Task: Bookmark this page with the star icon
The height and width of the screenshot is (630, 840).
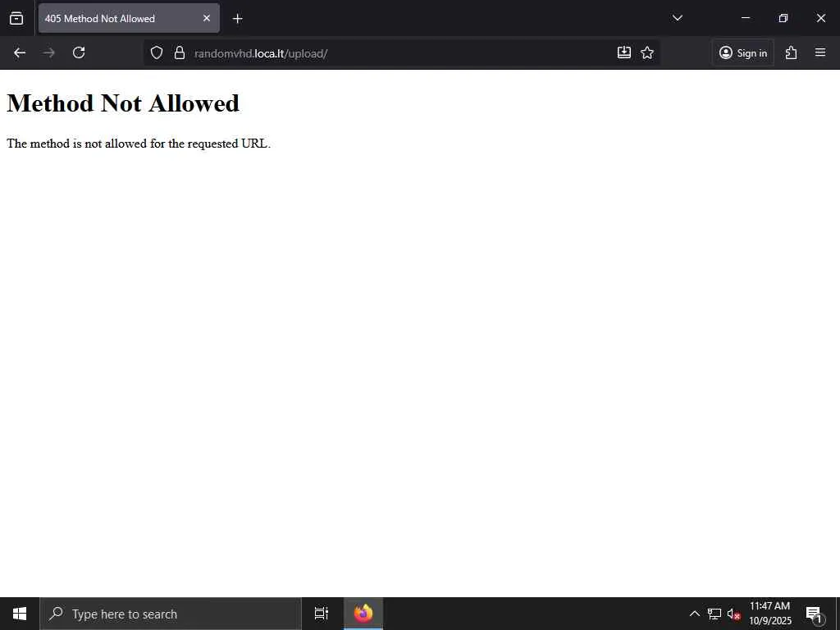Action: 647,52
